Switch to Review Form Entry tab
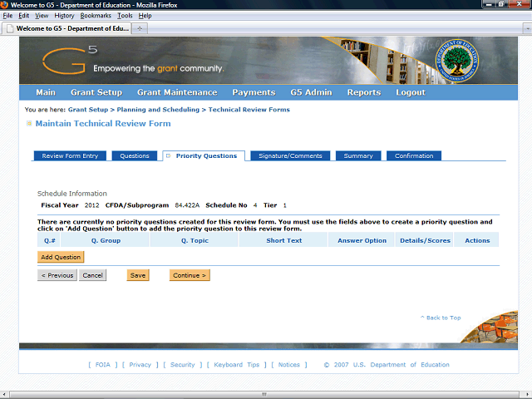The image size is (532, 399). pos(70,155)
